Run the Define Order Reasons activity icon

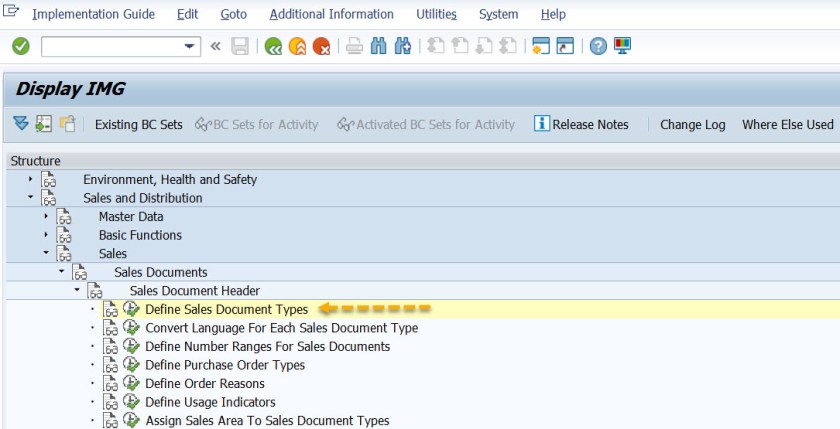[131, 383]
